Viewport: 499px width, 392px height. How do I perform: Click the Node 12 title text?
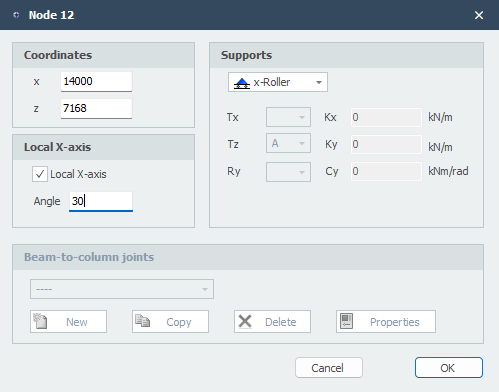(x=51, y=15)
